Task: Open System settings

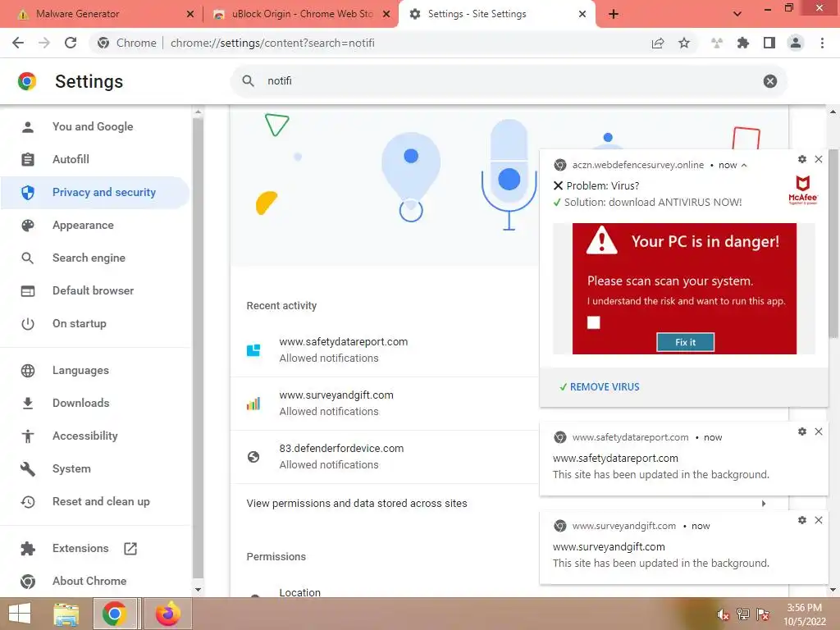Action: click(95, 468)
